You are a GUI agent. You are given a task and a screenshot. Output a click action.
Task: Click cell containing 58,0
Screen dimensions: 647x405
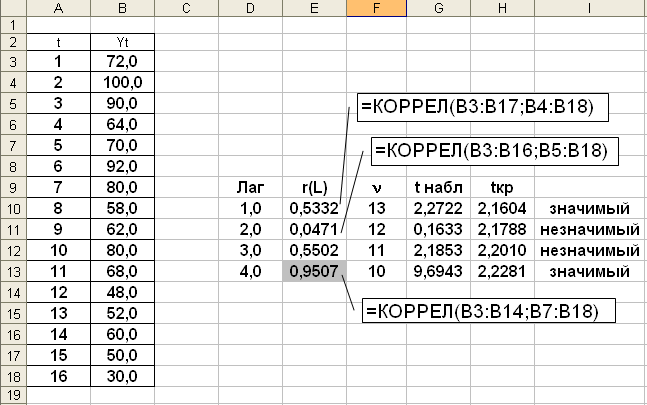(123, 209)
